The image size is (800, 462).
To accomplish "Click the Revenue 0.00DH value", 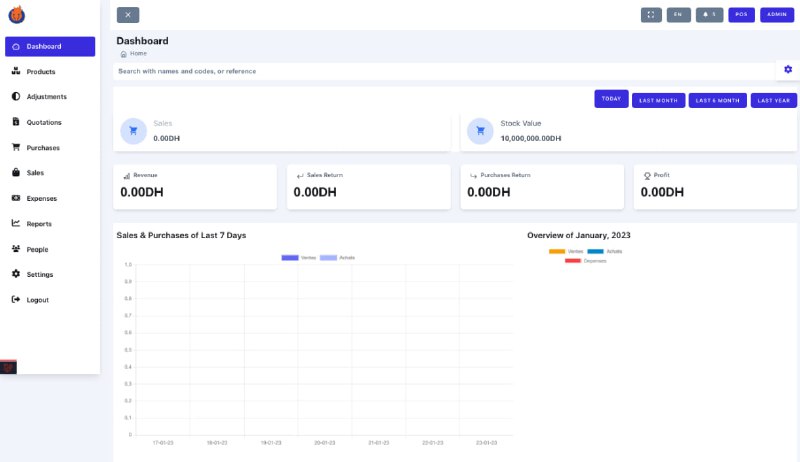I will pos(142,192).
